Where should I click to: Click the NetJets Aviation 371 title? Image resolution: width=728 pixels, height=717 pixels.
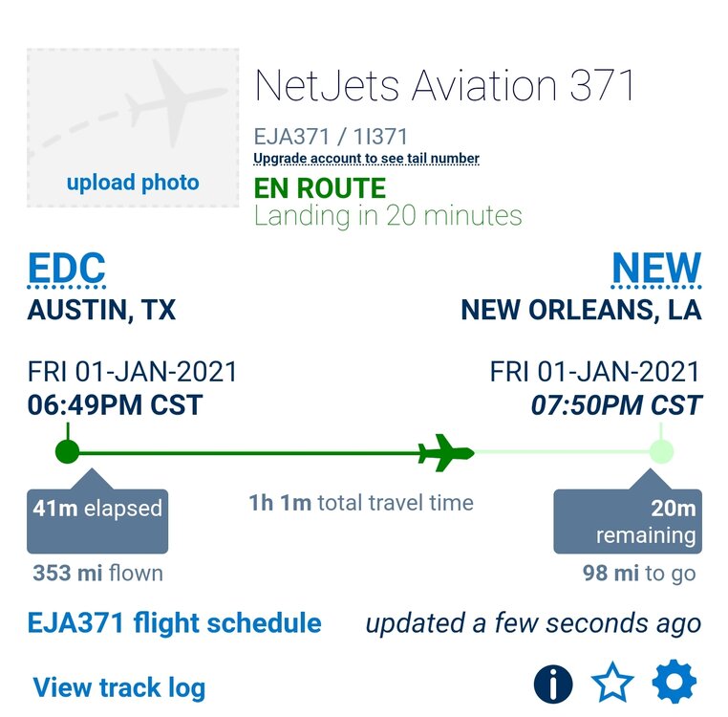tap(444, 86)
